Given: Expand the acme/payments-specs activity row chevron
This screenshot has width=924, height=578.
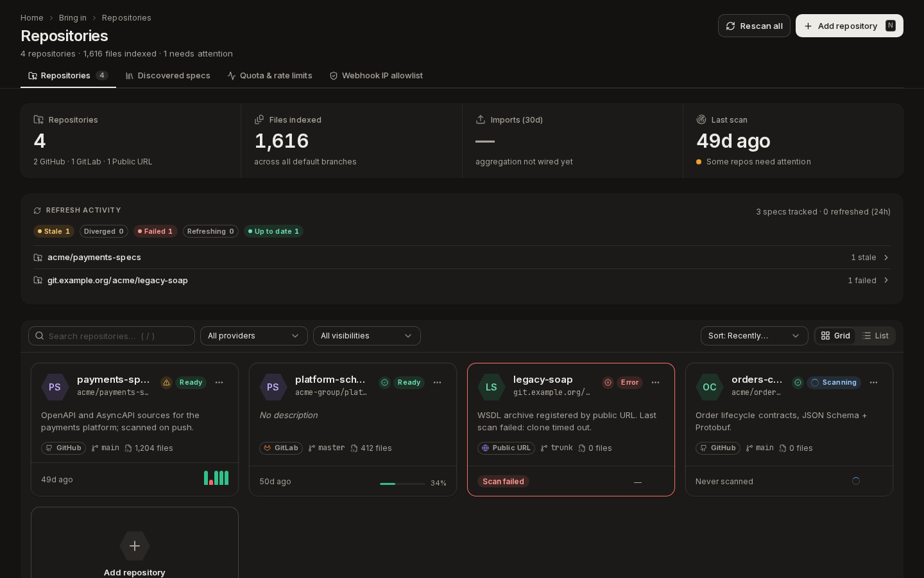Looking at the screenshot, I should click(886, 258).
